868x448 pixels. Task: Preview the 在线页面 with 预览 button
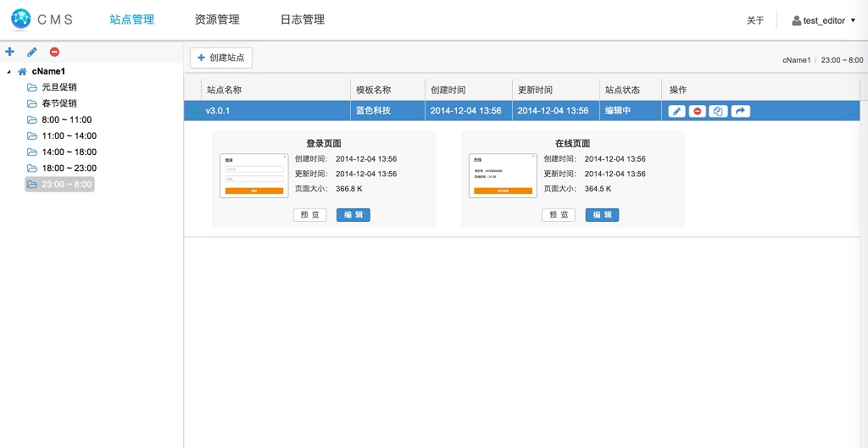559,215
